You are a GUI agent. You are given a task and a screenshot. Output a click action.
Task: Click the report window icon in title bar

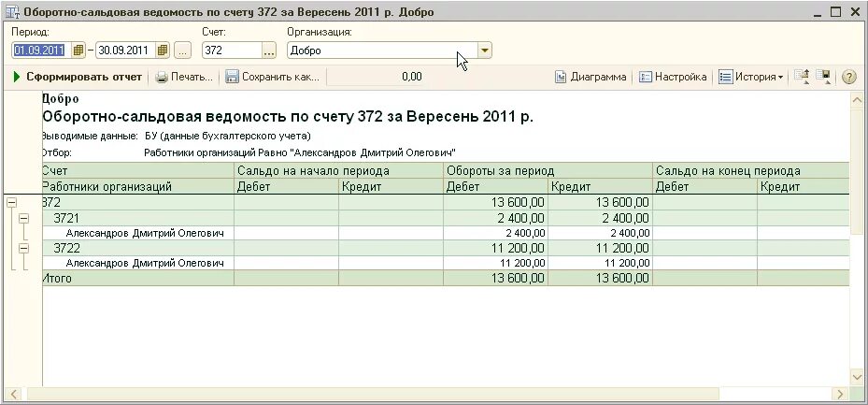click(11, 11)
